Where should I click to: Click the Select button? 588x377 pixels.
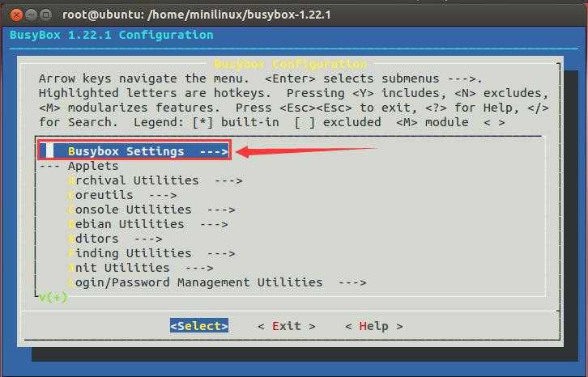click(198, 326)
